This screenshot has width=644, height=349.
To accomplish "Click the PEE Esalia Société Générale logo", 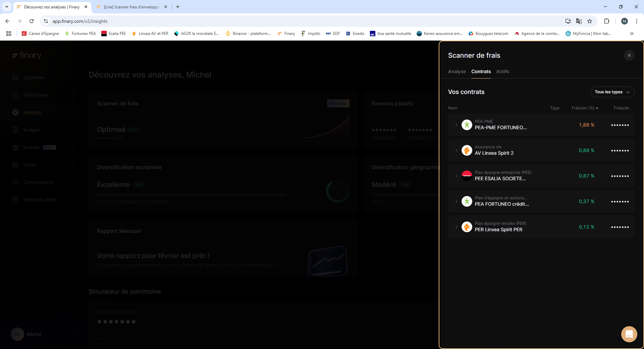I will pos(467,176).
